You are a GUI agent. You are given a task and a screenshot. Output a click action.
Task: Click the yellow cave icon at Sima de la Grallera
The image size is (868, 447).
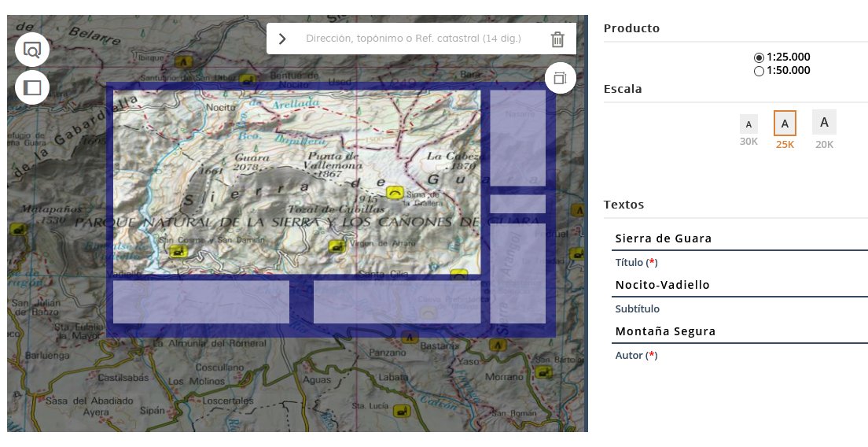pos(395,192)
